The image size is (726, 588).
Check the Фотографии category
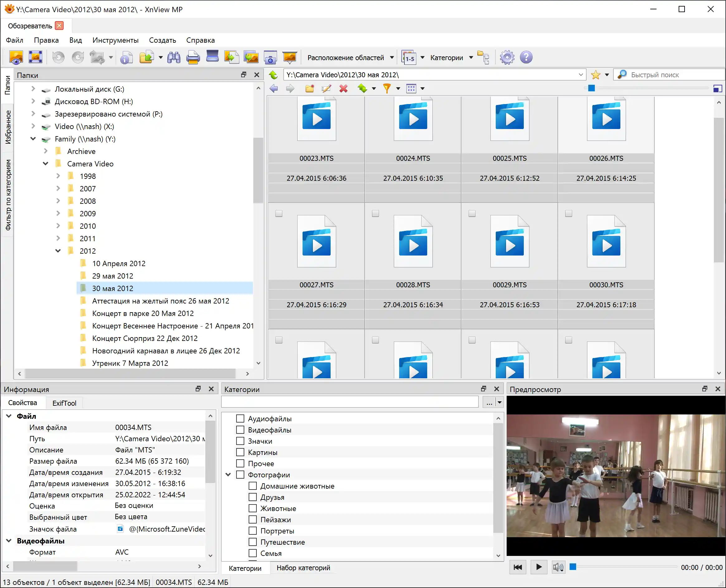click(240, 475)
